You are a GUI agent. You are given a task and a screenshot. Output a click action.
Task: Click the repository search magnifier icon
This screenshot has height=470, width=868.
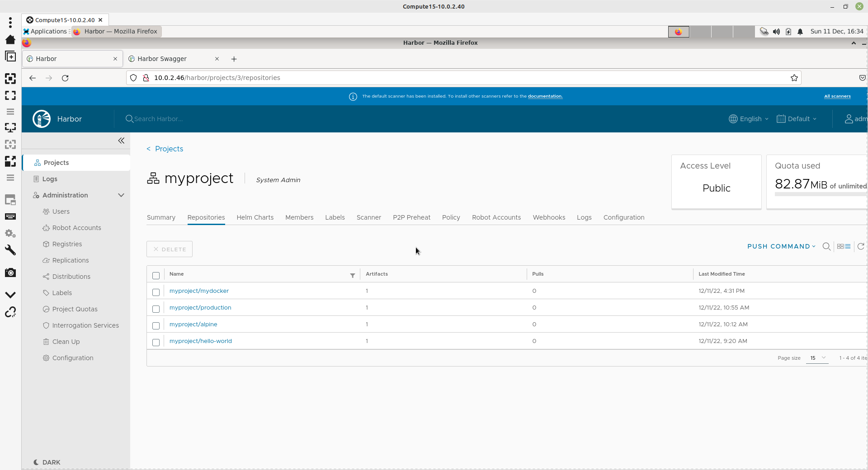826,246
